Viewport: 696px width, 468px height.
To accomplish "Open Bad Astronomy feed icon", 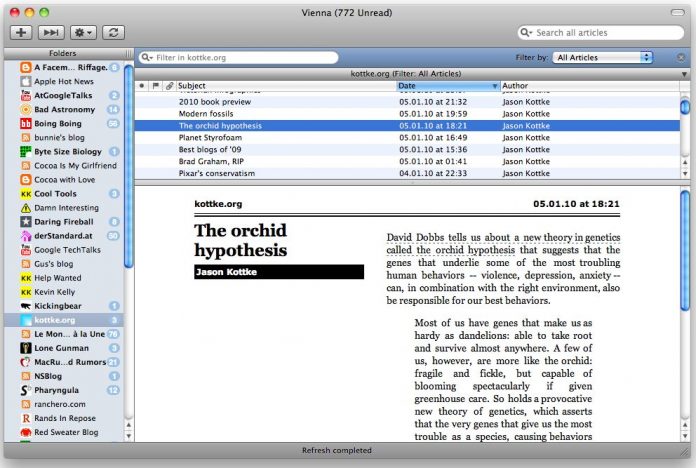I will (26, 110).
